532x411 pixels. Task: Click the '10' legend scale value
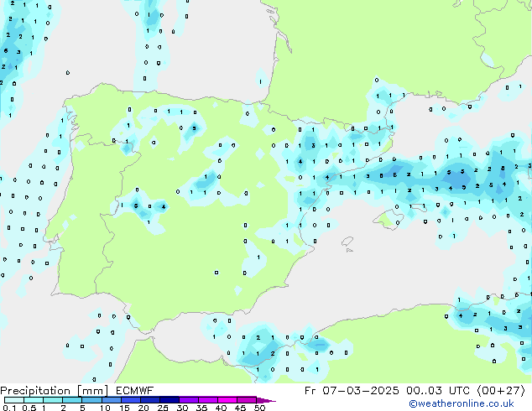(105, 408)
